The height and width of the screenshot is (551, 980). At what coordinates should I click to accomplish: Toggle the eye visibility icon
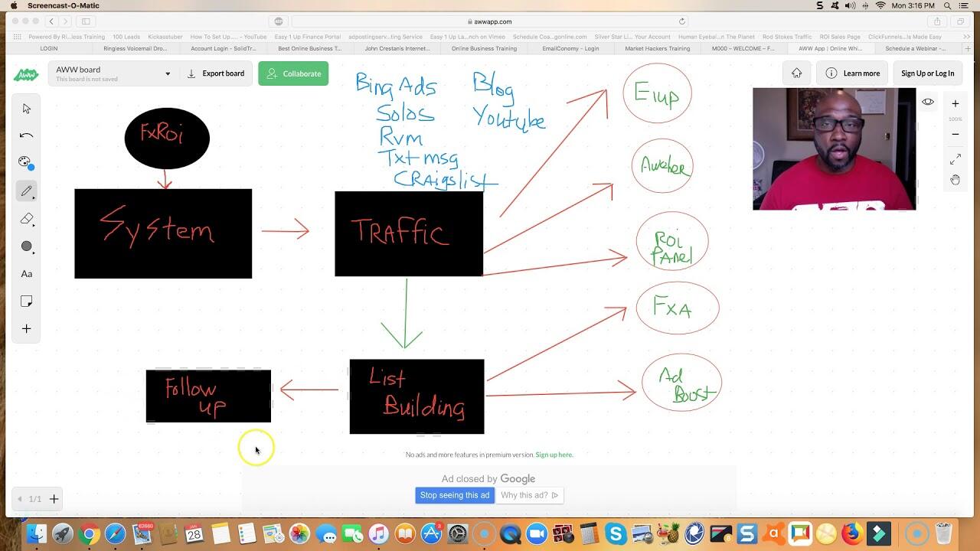928,102
